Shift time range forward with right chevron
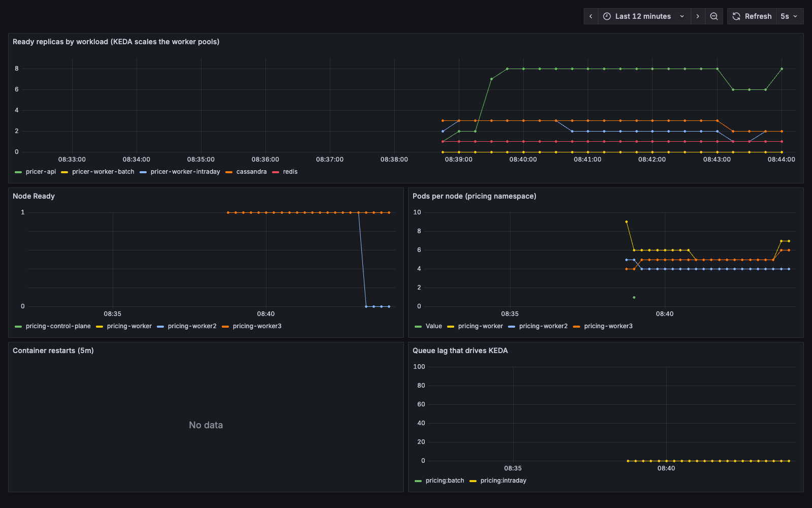812x508 pixels. coord(698,16)
